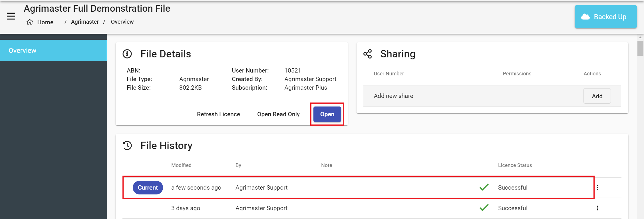Image resolution: width=644 pixels, height=219 pixels.
Task: Open options menu for Current history row
Action: coord(597,188)
